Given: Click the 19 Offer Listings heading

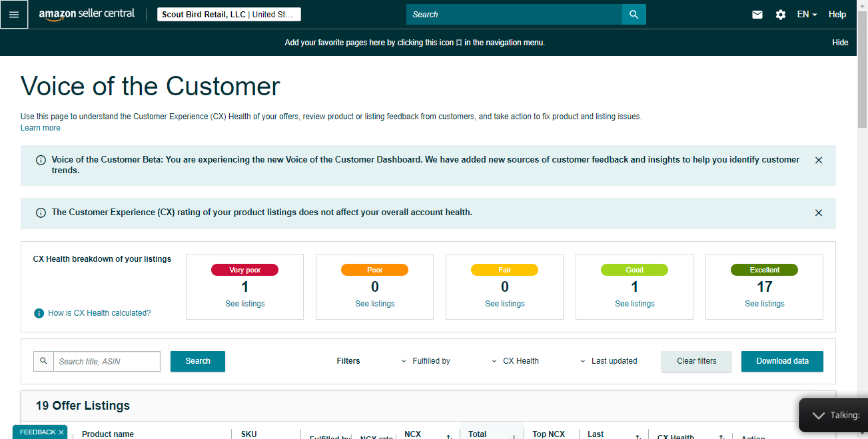Looking at the screenshot, I should [x=83, y=406].
